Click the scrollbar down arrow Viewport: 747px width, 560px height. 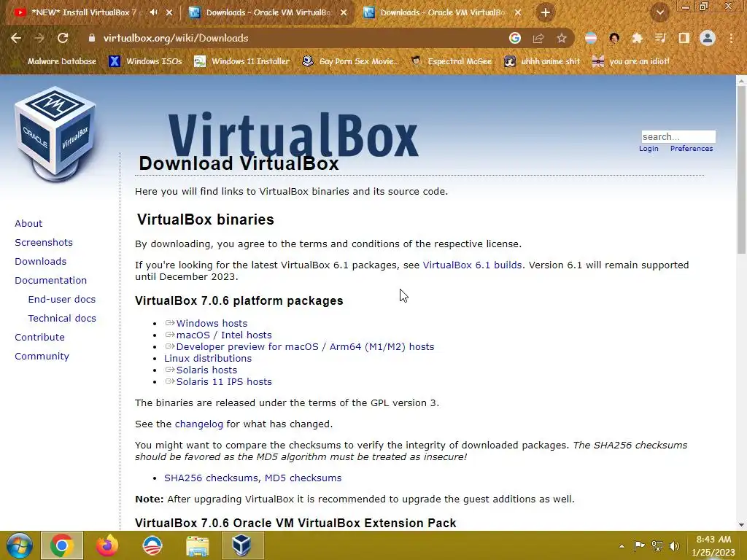coord(741,525)
